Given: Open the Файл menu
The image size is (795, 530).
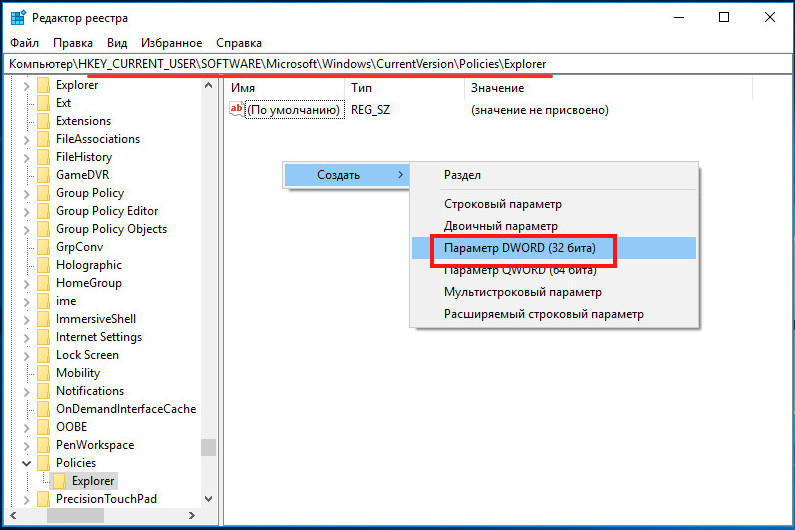Looking at the screenshot, I should [24, 43].
